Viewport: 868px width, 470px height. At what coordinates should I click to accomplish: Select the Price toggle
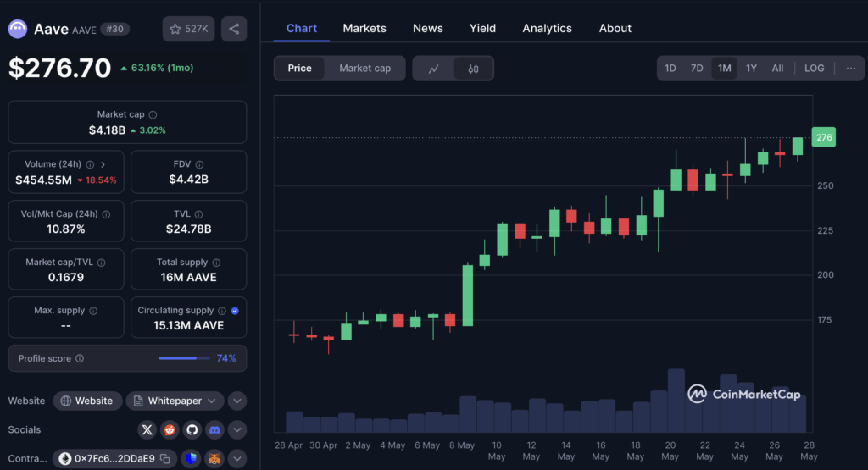click(299, 68)
